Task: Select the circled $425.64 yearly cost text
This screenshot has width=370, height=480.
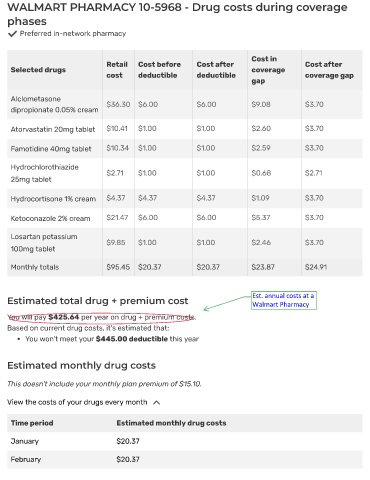Action: click(x=101, y=317)
